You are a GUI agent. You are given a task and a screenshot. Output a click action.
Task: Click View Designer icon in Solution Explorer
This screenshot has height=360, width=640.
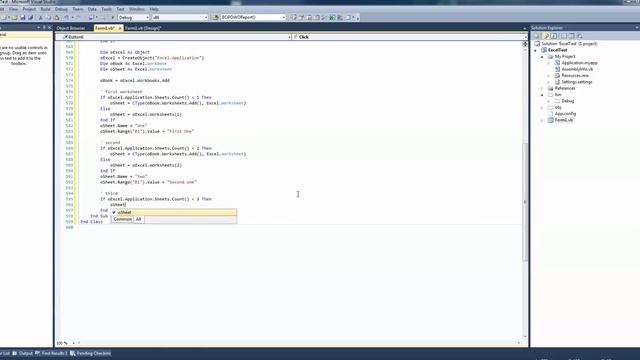coord(571,36)
